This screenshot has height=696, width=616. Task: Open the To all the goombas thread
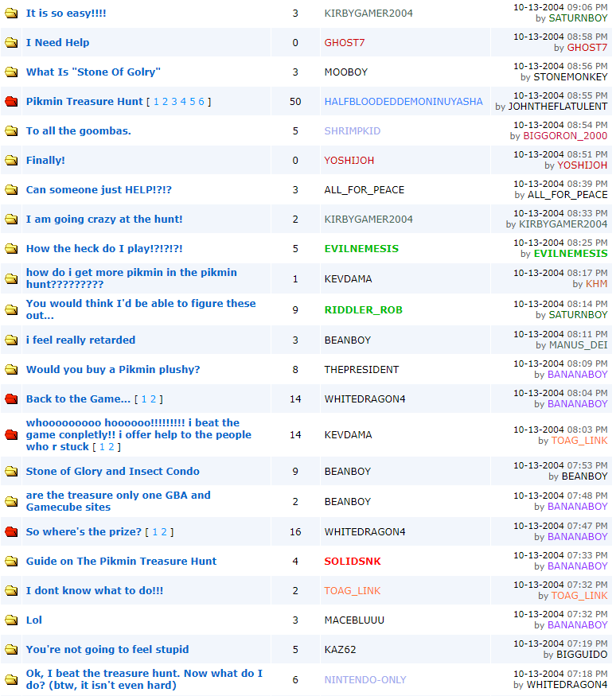click(x=78, y=131)
